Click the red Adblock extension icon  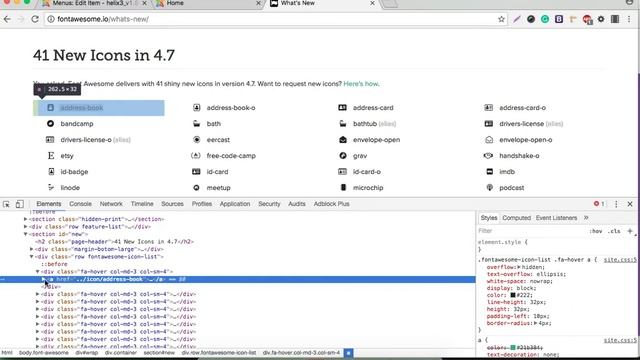click(587, 19)
